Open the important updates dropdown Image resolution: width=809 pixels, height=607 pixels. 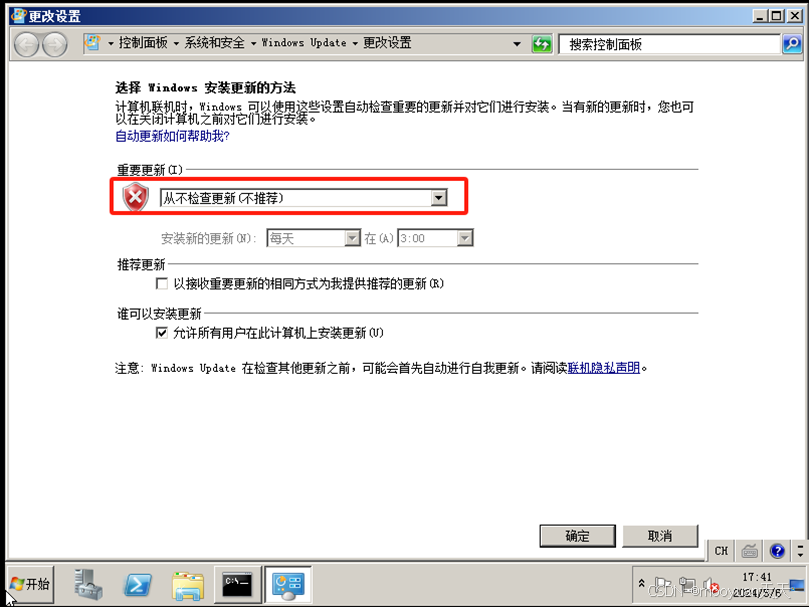303,198
